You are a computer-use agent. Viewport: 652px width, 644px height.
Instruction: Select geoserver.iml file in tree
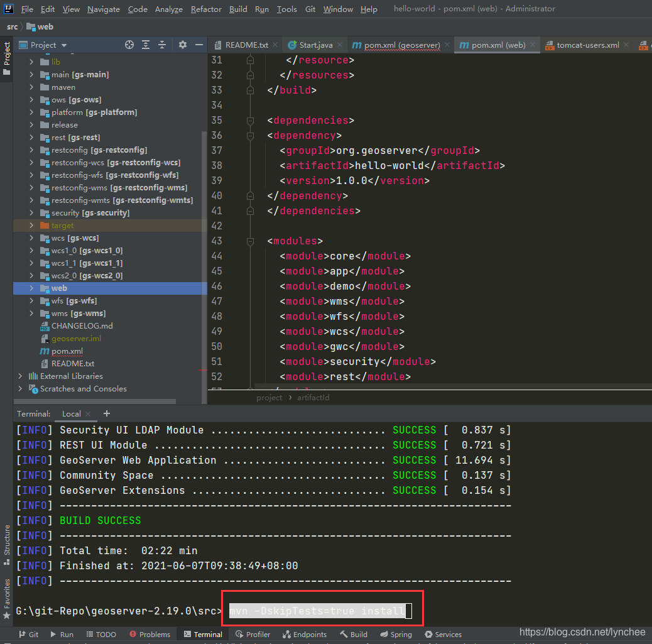76,338
